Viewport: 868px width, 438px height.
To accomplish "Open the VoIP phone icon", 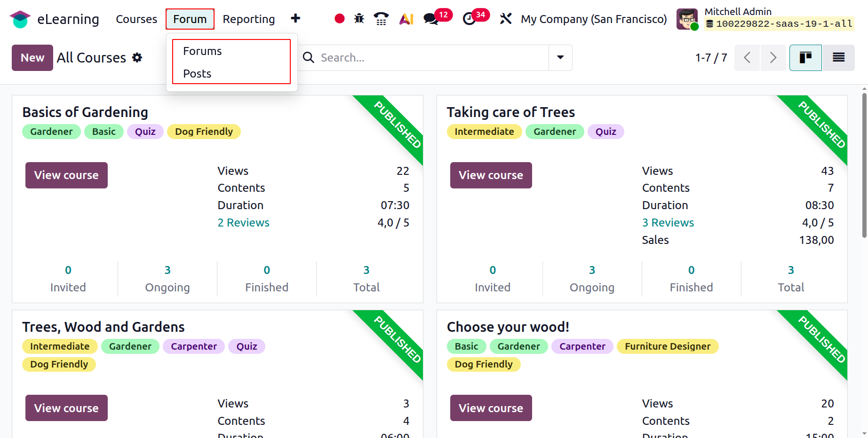I will coord(381,19).
